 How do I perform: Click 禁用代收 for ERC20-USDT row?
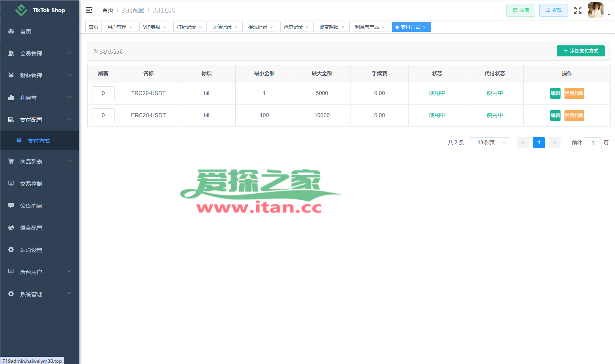point(574,116)
